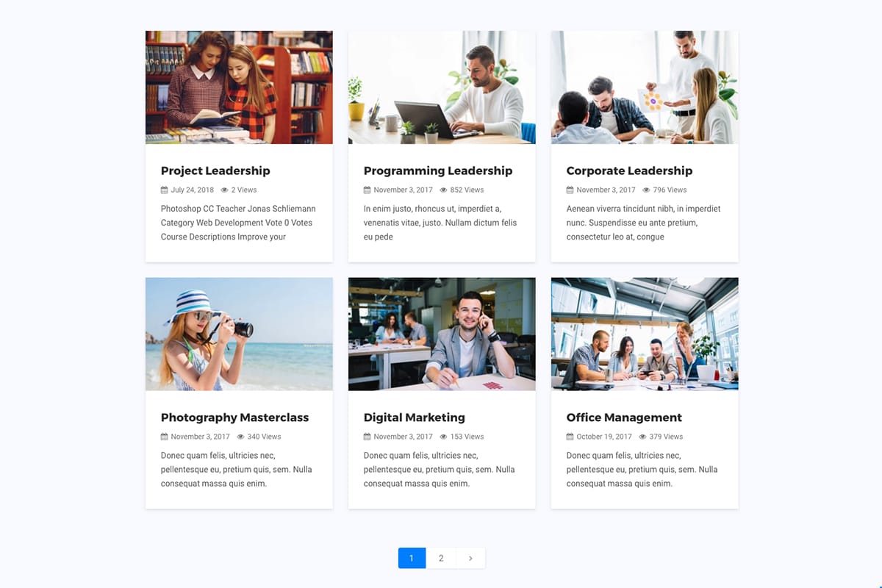The width and height of the screenshot is (882, 588).
Task: Click eye icon beside 796 Views
Action: click(x=647, y=190)
